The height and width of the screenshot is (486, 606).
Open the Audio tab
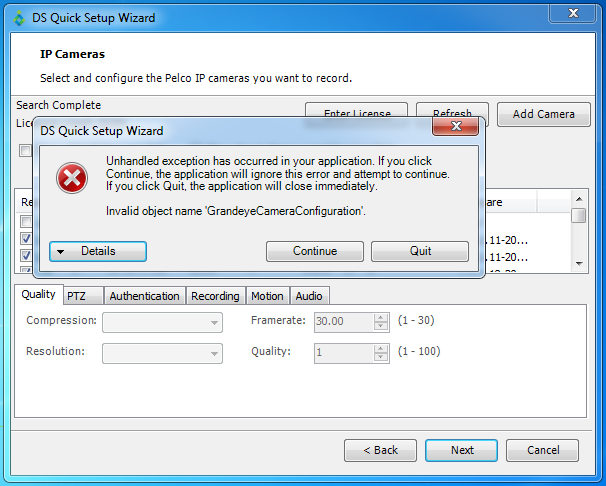309,296
